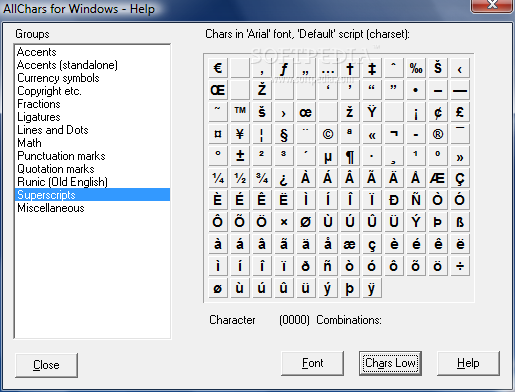Choose Currency symbols in Groups list
Image resolution: width=515 pixels, height=392 pixels.
coord(92,78)
